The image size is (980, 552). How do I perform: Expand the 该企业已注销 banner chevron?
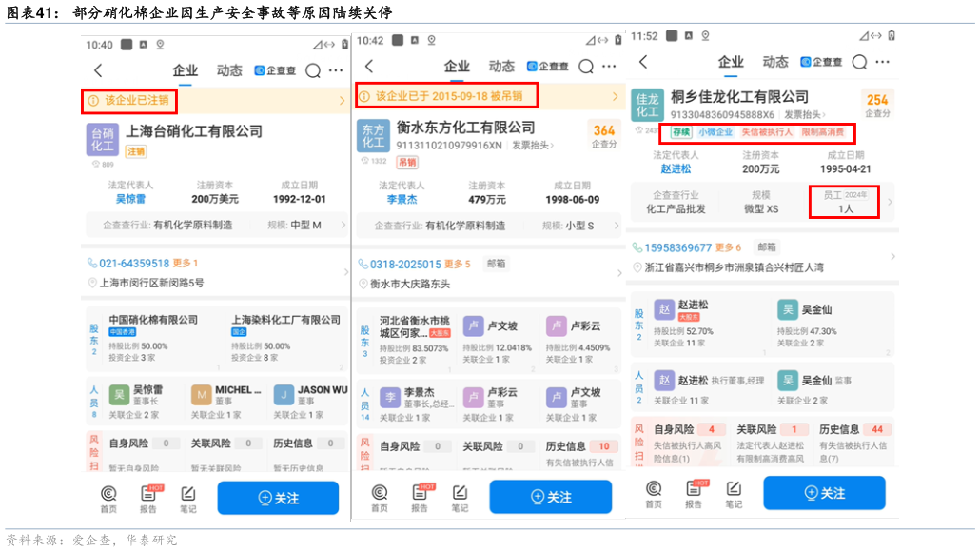tap(340, 99)
